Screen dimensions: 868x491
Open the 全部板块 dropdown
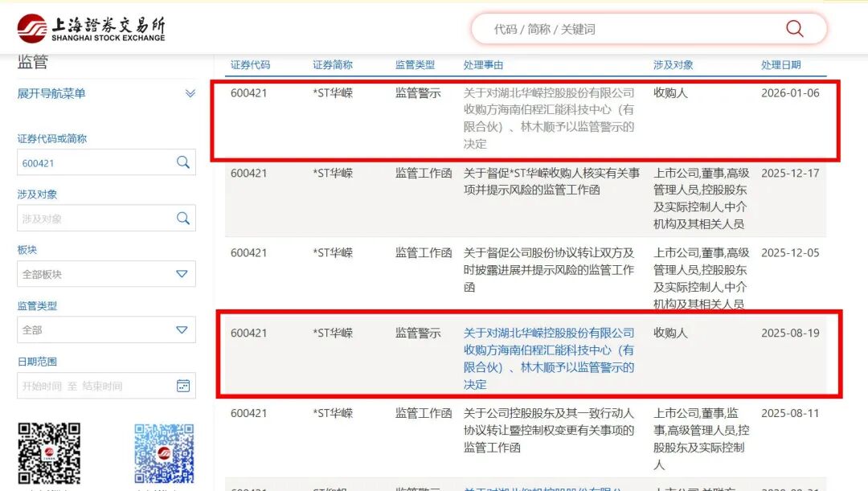click(x=106, y=274)
